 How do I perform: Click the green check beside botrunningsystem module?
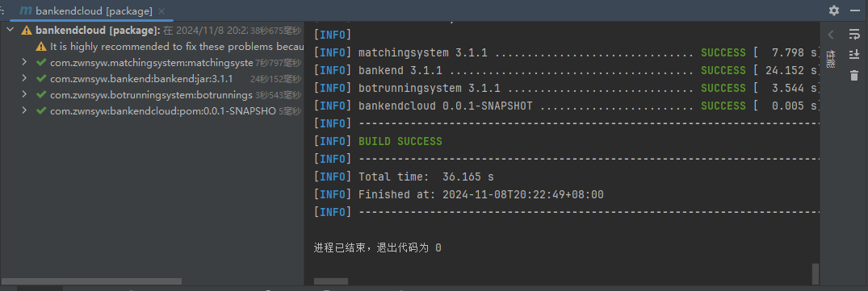(41, 94)
